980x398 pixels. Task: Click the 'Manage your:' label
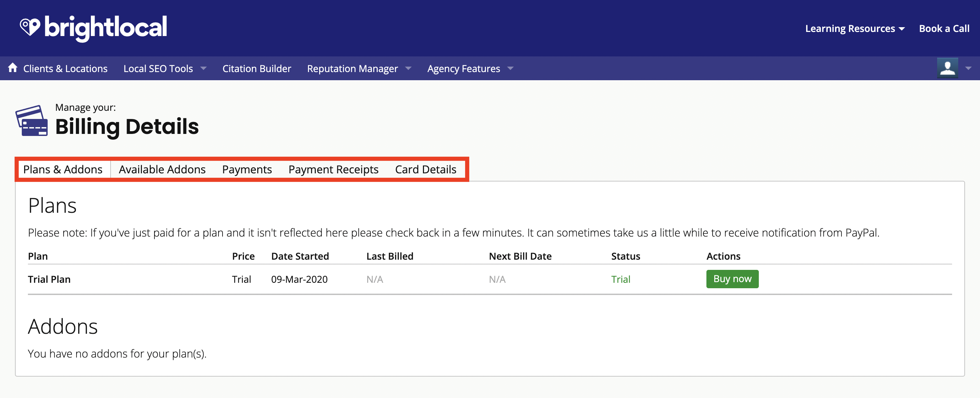85,108
